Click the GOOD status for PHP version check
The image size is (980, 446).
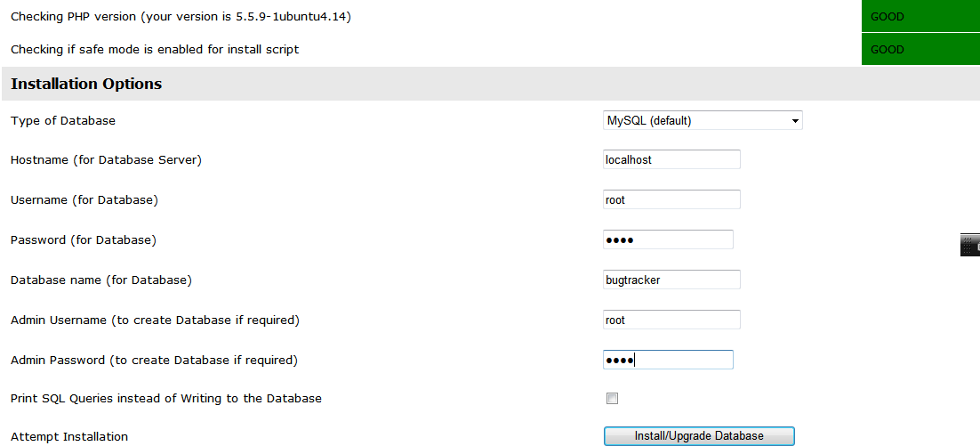tap(920, 16)
